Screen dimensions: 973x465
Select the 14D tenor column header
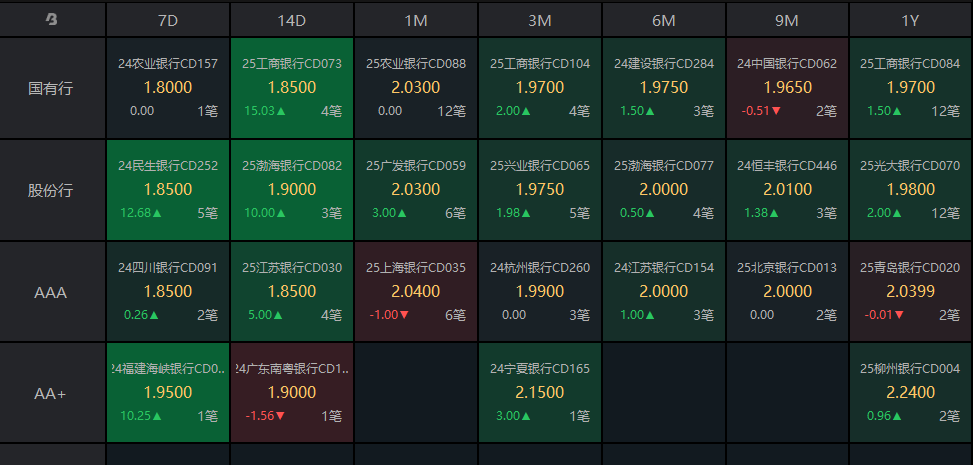point(292,19)
